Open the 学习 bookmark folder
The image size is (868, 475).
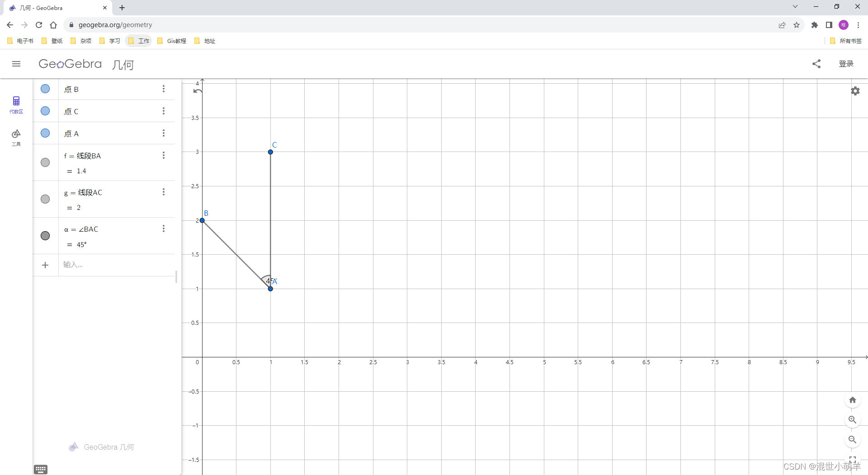click(x=110, y=41)
